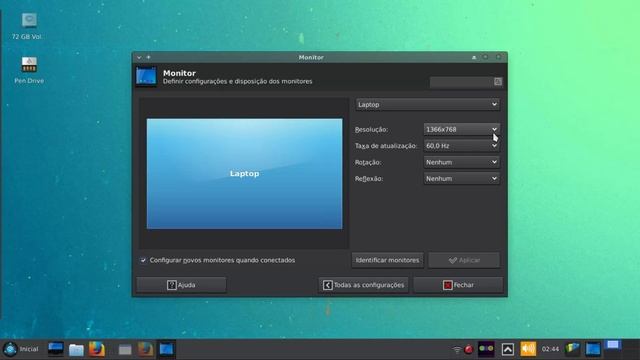Screen dimensions: 640x360
Task: Click the blue monitor icon in system tray
Action: point(593,349)
